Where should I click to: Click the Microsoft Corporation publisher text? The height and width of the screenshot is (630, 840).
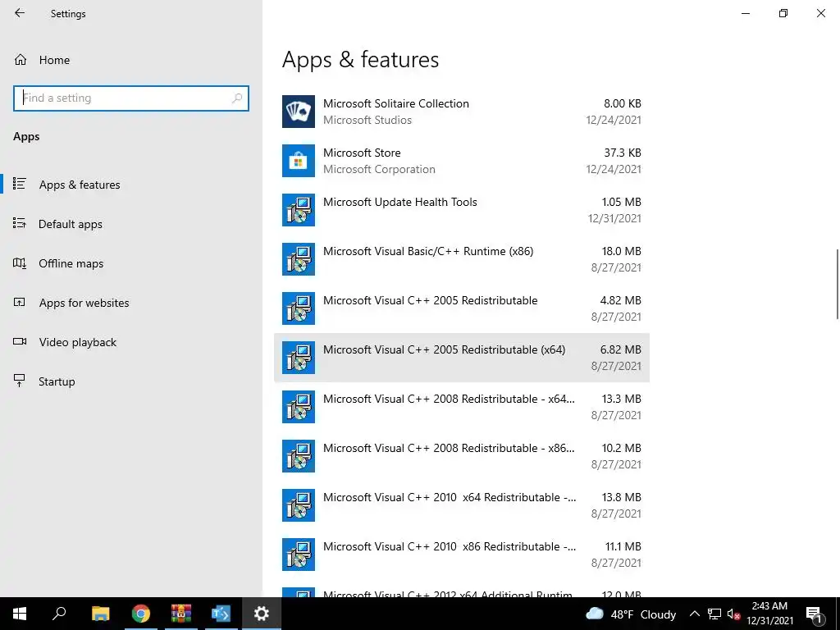379,169
